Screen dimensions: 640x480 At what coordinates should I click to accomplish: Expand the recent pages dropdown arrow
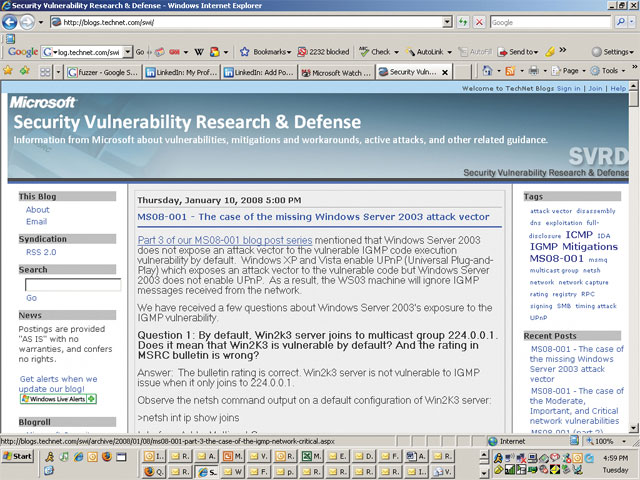tap(40, 22)
